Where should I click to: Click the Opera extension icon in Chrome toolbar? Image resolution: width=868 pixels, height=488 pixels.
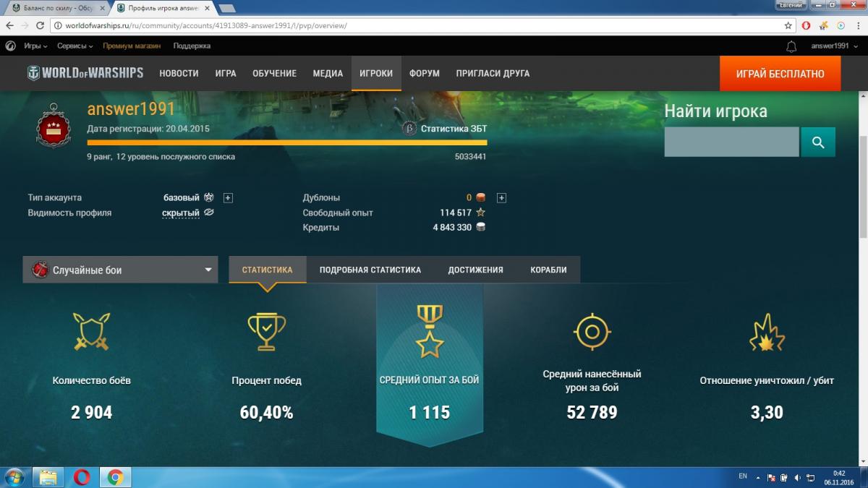coord(807,25)
